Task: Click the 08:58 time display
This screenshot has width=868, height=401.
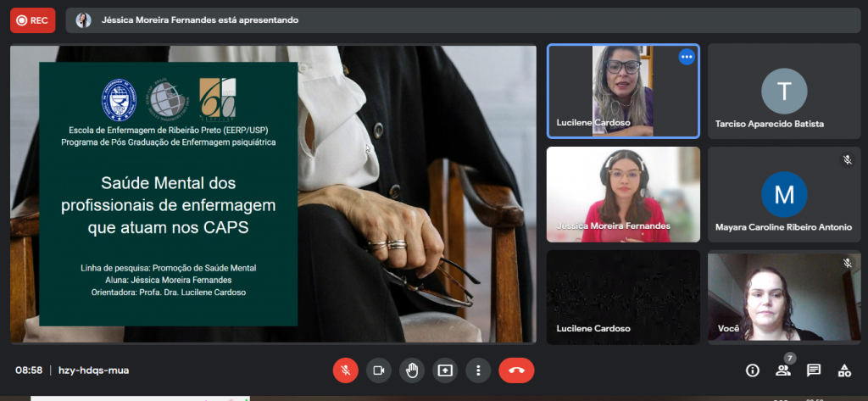Action: click(x=29, y=370)
